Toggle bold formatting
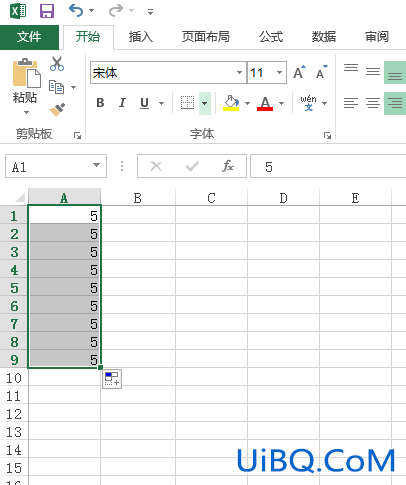Screen dimensions: 406x485 pos(100,103)
